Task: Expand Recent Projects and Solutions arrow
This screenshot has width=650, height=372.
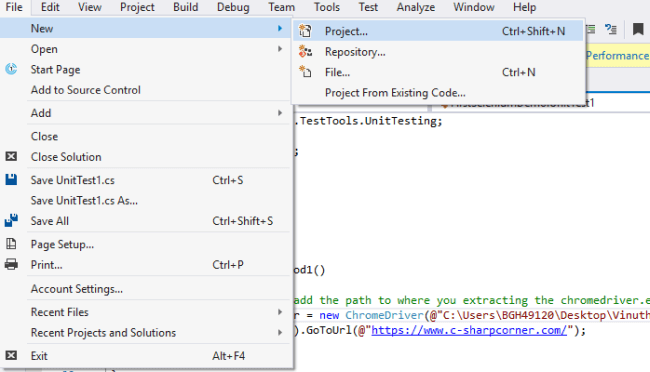Action: pyautogui.click(x=280, y=333)
